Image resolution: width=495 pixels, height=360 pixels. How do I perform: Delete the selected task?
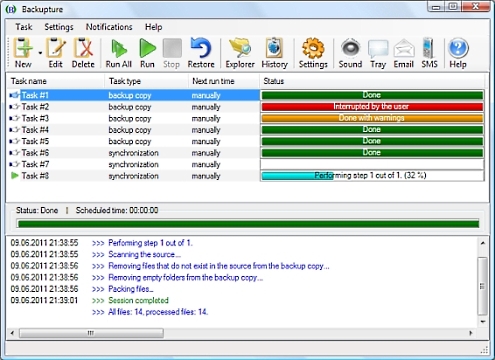click(x=83, y=53)
